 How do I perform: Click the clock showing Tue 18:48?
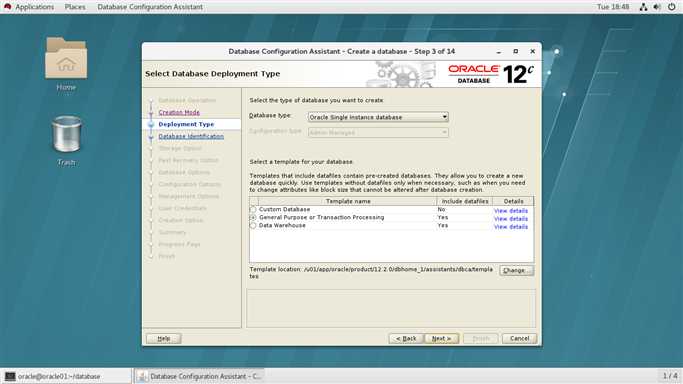tap(613, 7)
